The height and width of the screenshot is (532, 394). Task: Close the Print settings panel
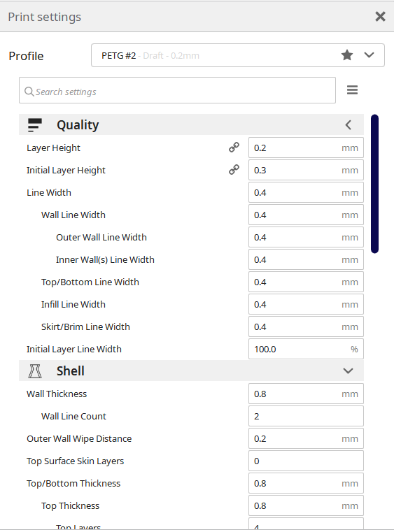pos(381,16)
